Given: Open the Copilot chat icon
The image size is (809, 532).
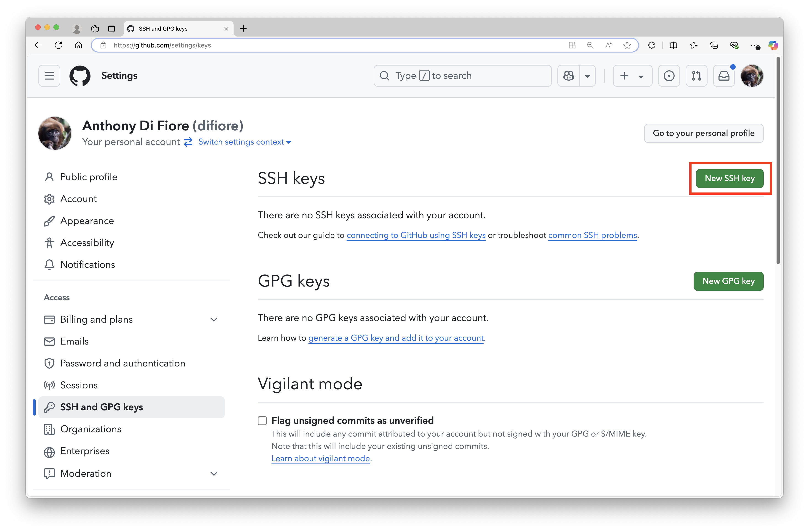Looking at the screenshot, I should 569,75.
